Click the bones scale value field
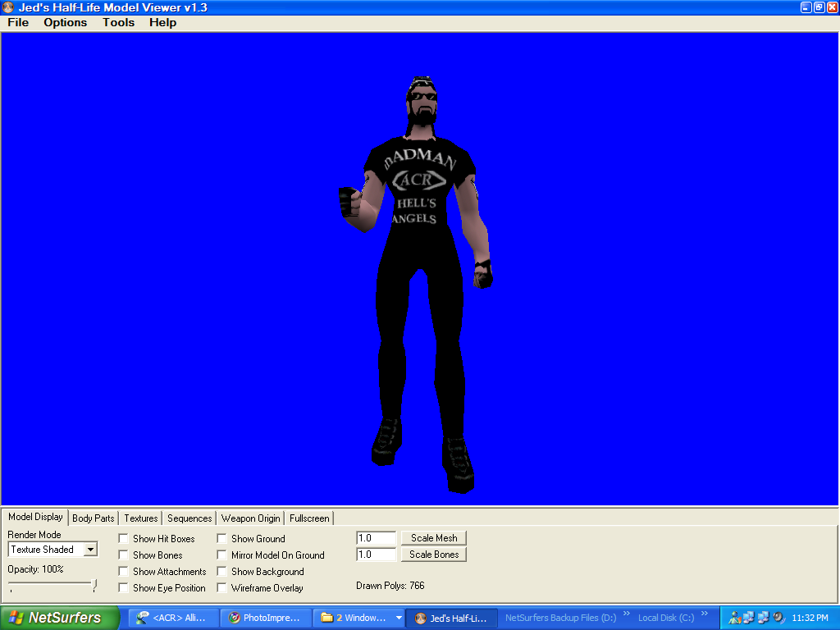 tap(376, 555)
